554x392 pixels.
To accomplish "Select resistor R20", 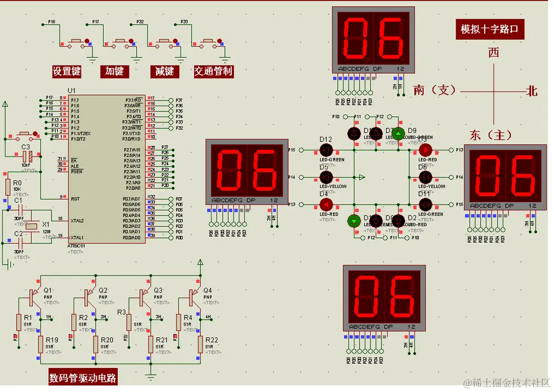I will click(x=96, y=344).
